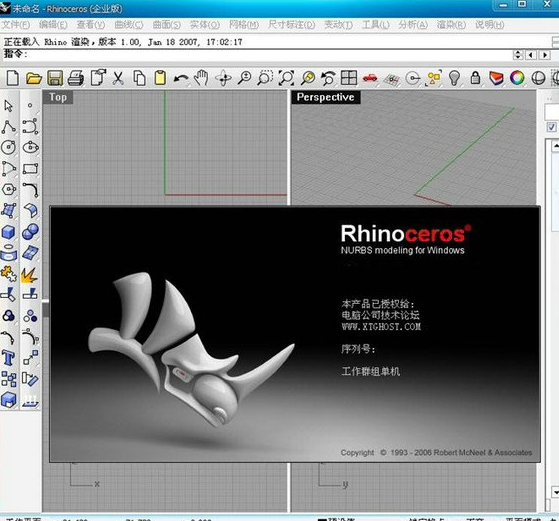Screen dimensions: 559x521
Task: Open the color wheel properties icon
Action: pos(517,78)
